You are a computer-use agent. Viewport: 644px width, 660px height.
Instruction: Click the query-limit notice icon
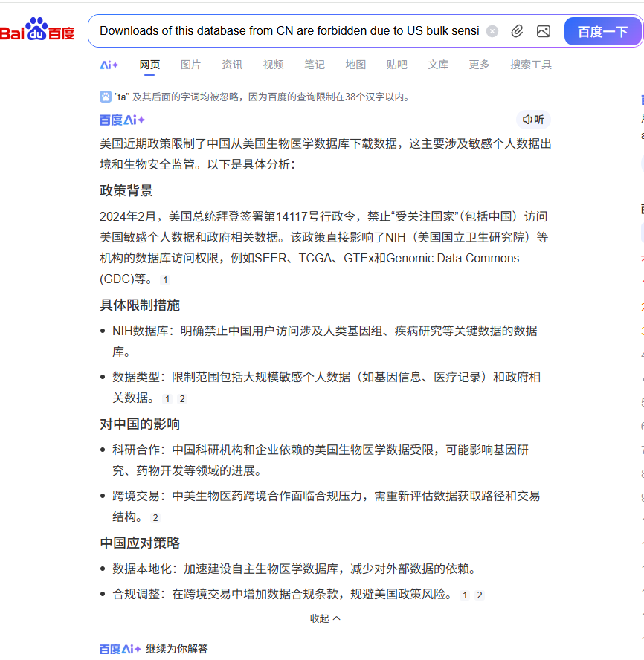106,97
